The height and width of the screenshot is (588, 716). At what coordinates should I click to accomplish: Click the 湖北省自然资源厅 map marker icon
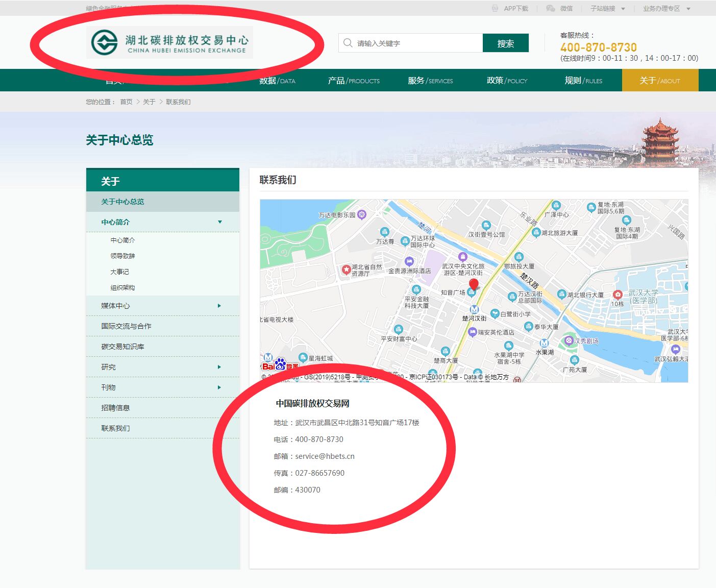point(347,269)
